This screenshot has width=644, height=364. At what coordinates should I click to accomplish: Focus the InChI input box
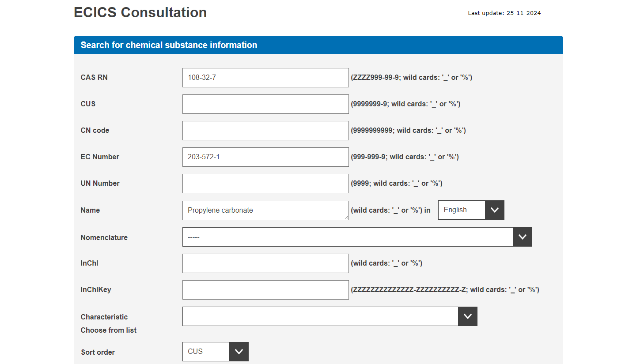[x=265, y=263]
